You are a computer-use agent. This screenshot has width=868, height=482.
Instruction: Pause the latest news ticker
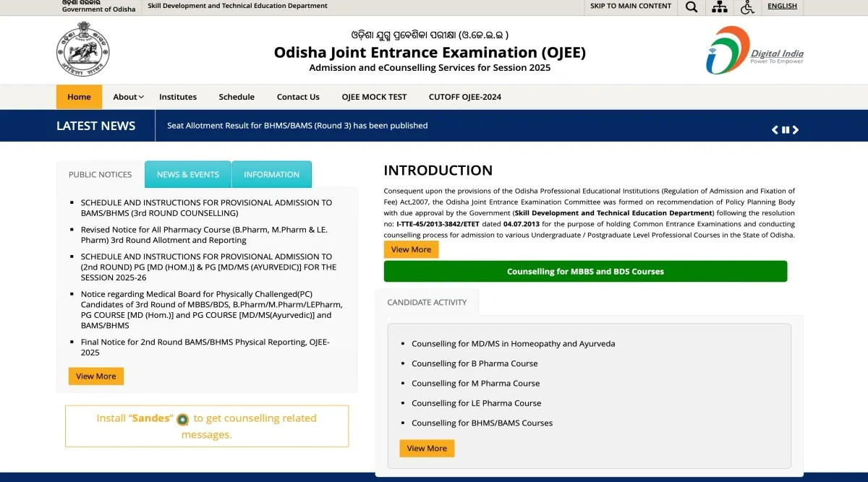pyautogui.click(x=786, y=130)
